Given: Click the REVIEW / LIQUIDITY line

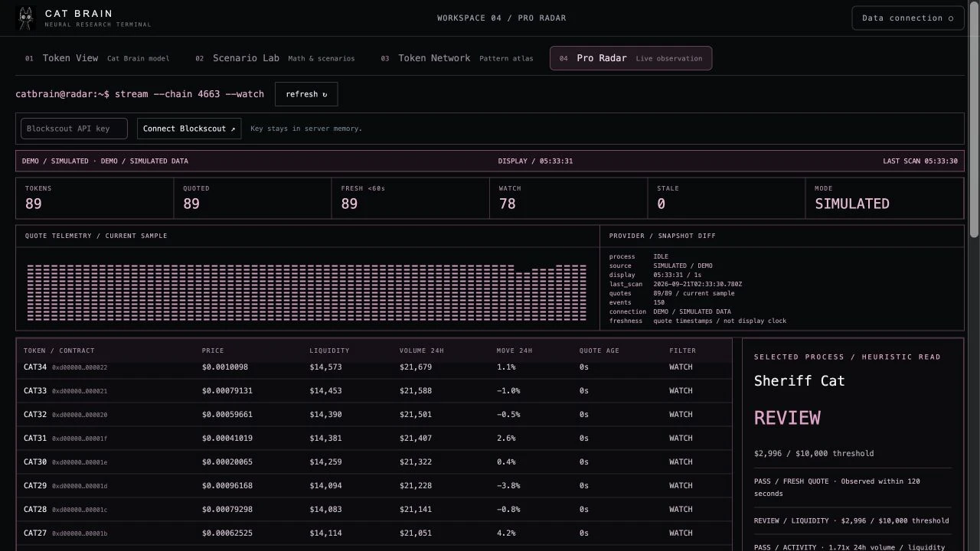Looking at the screenshot, I should (x=851, y=521).
